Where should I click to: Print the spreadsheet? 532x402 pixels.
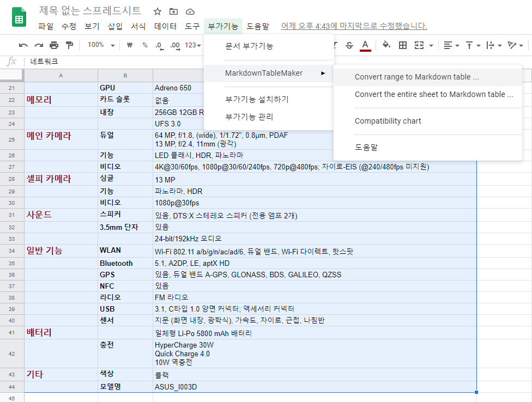point(54,45)
